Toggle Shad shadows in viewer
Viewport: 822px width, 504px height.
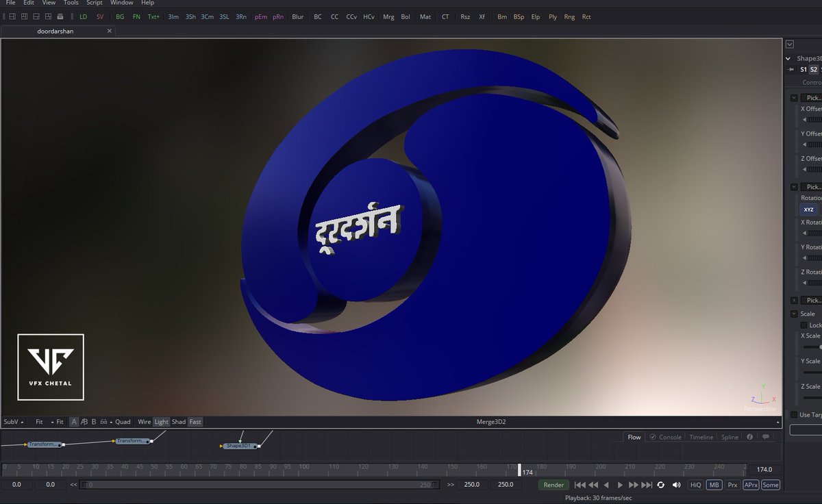tap(179, 422)
